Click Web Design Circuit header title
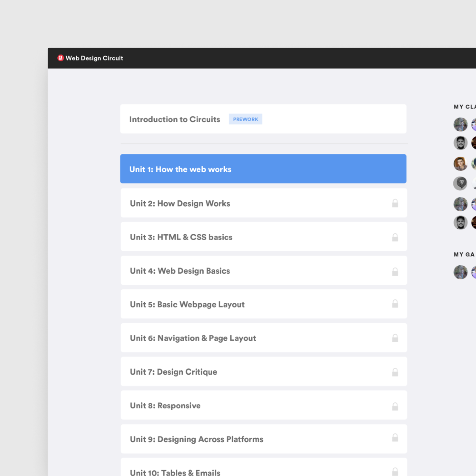The image size is (476, 476). [x=94, y=58]
